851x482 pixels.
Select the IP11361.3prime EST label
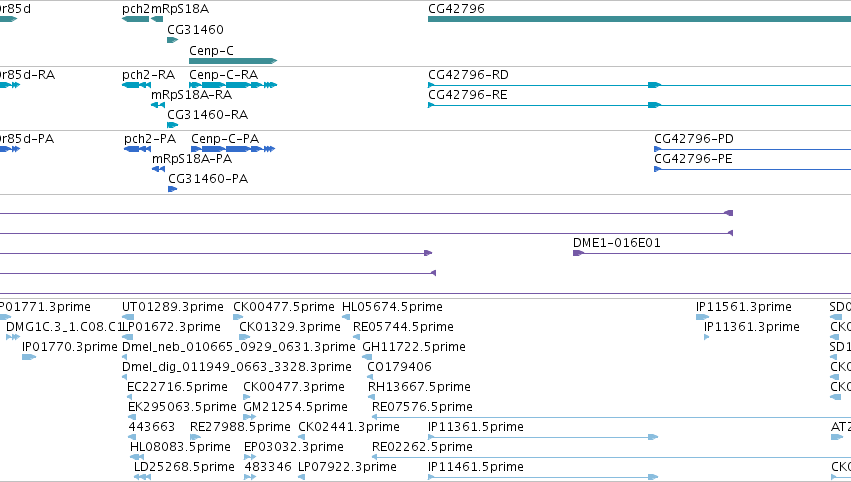752,327
